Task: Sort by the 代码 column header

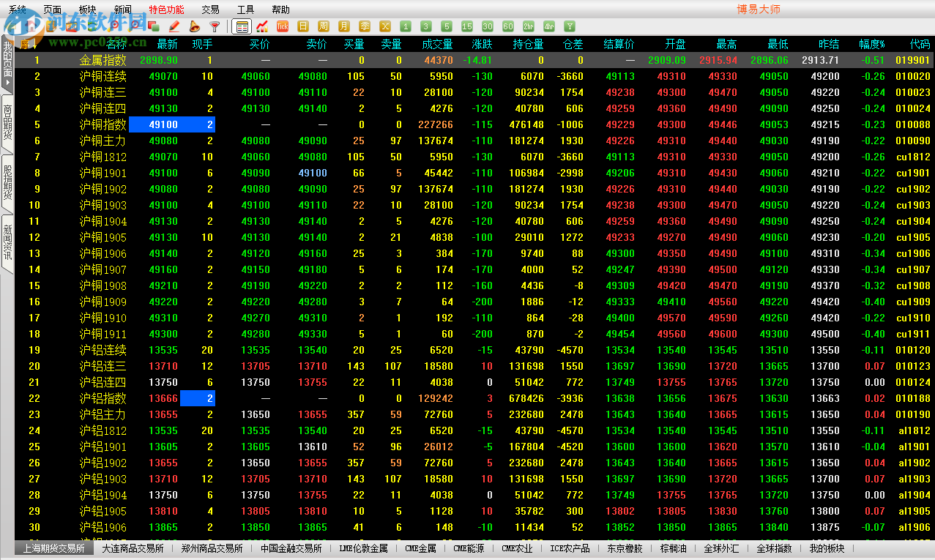Action: click(920, 45)
